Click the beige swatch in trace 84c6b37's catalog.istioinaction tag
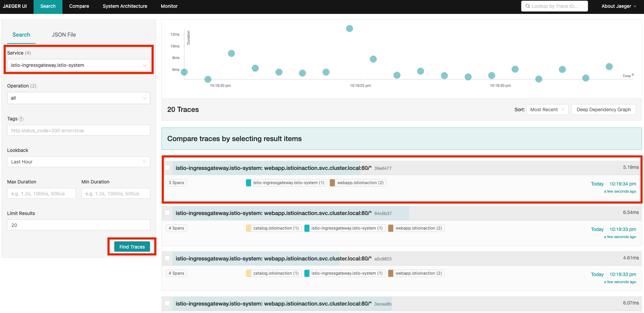Screen dimensions: 644x313 pyautogui.click(x=249, y=228)
